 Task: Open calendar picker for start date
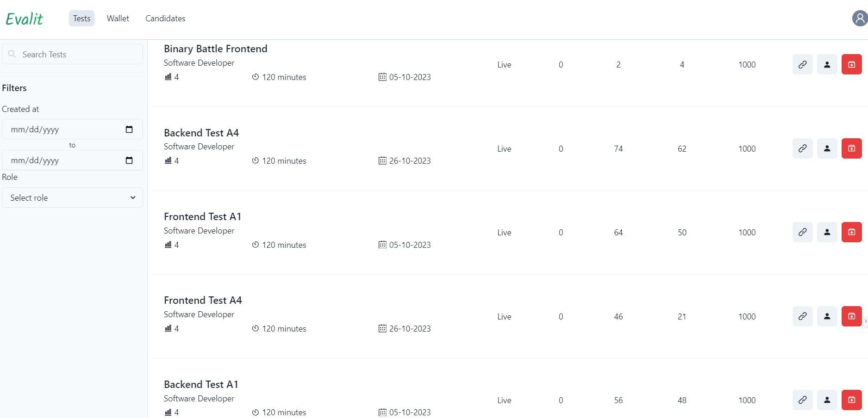pyautogui.click(x=129, y=129)
